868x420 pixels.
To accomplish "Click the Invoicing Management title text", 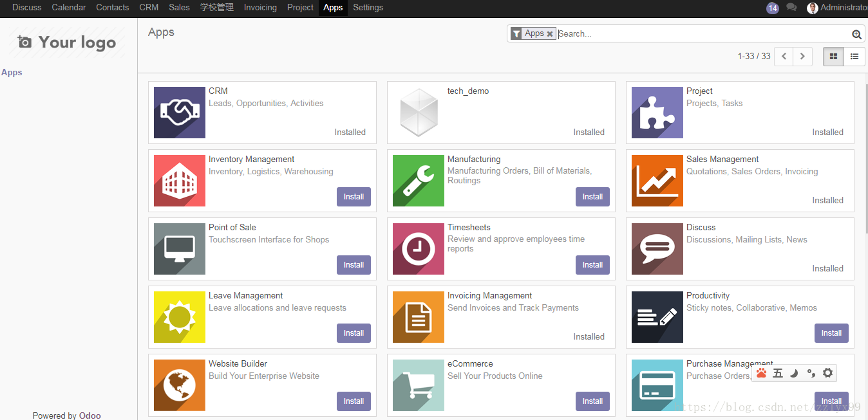I will click(x=489, y=296).
